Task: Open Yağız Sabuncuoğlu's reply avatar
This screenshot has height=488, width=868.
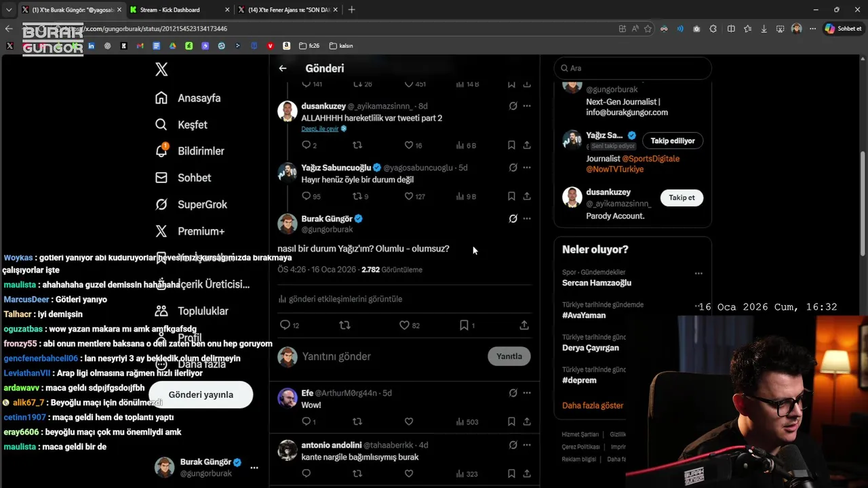Action: 288,173
